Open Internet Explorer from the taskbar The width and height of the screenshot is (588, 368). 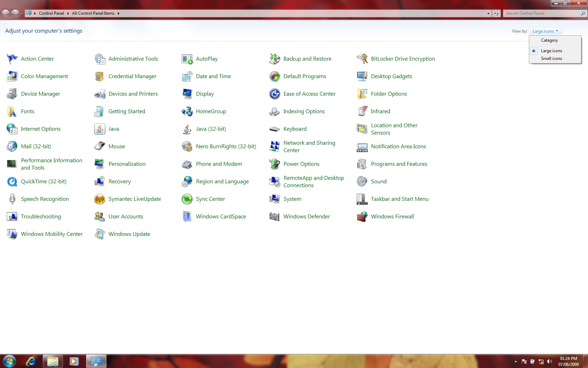(31, 361)
